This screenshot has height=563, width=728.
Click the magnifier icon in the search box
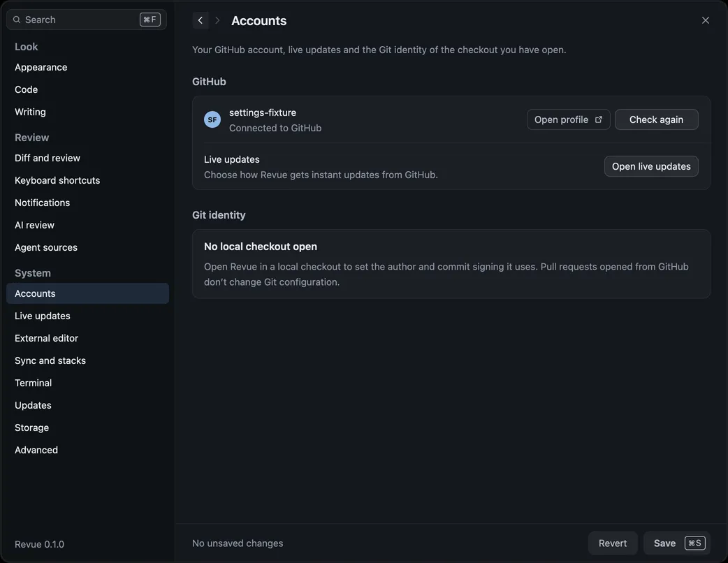(x=17, y=20)
